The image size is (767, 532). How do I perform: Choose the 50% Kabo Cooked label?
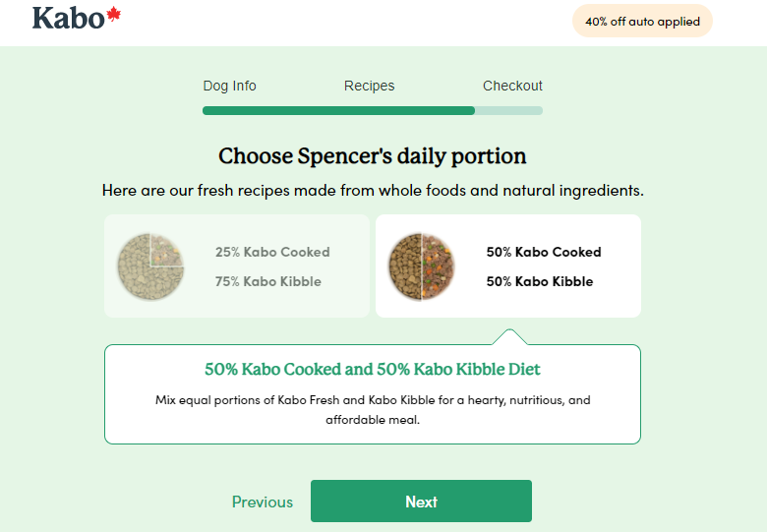click(x=544, y=252)
